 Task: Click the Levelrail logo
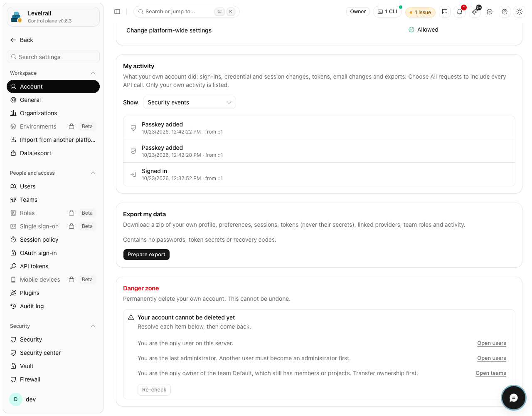click(x=17, y=17)
